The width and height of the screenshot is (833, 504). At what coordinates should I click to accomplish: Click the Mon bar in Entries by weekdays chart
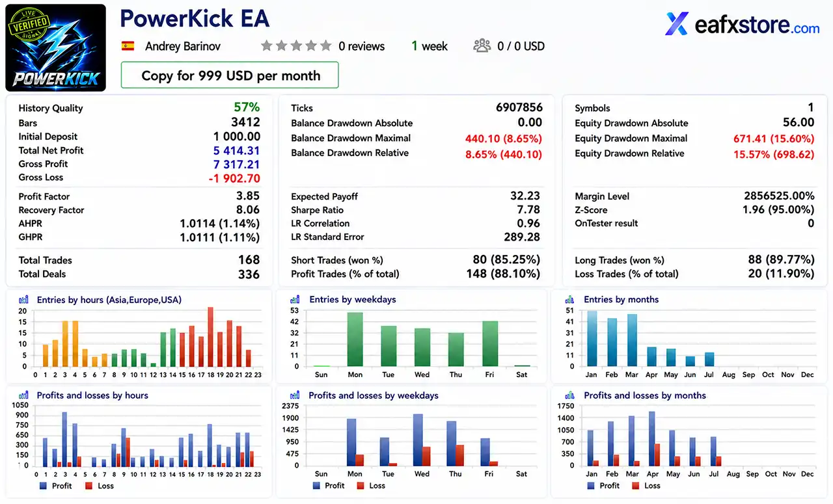click(x=355, y=339)
